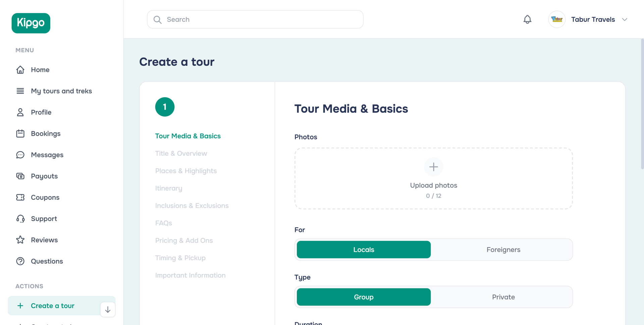
Task: Click the Payouts icon in the sidebar
Action: pos(20,176)
